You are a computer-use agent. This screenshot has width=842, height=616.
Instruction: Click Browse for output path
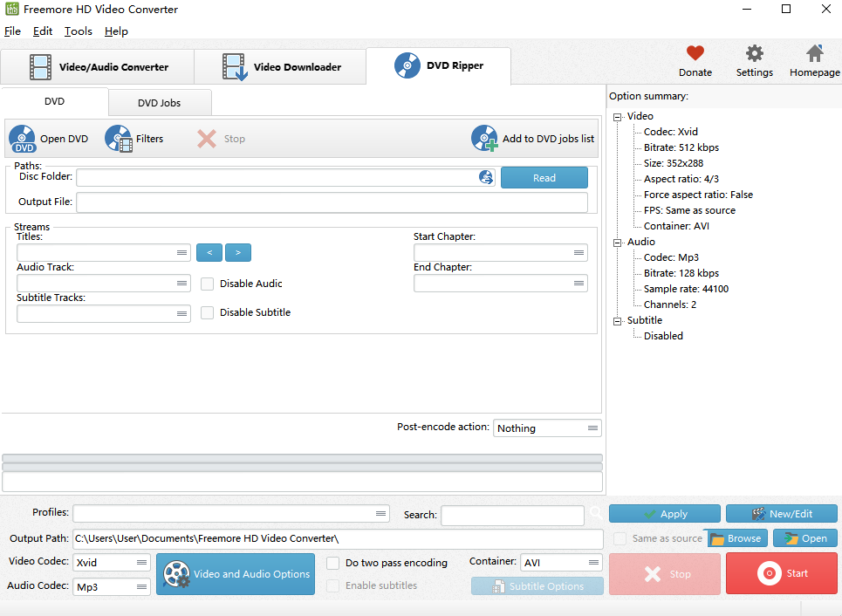(x=738, y=538)
